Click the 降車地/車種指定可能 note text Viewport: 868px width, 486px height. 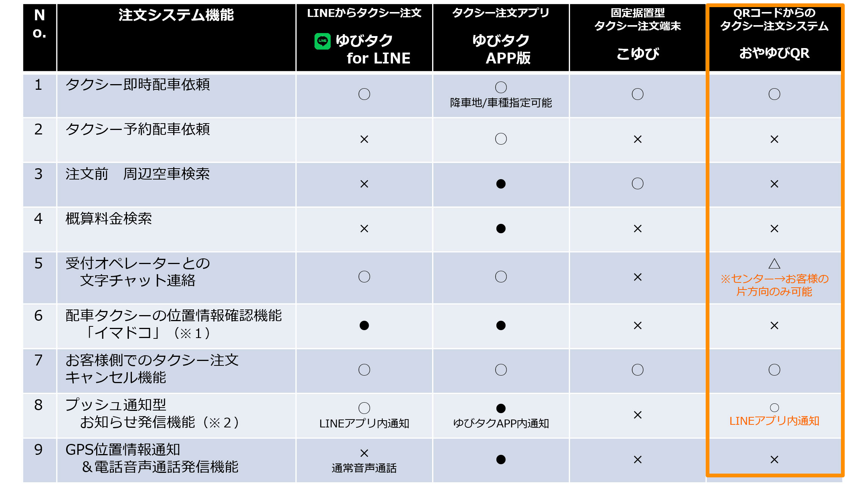click(501, 103)
